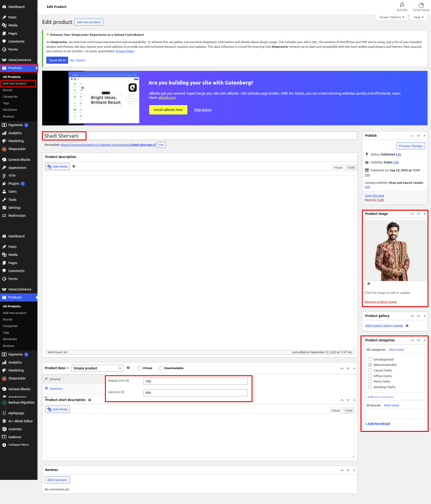431x504 pixels.
Task: Open the Activity flag icon
Action: (402, 5)
